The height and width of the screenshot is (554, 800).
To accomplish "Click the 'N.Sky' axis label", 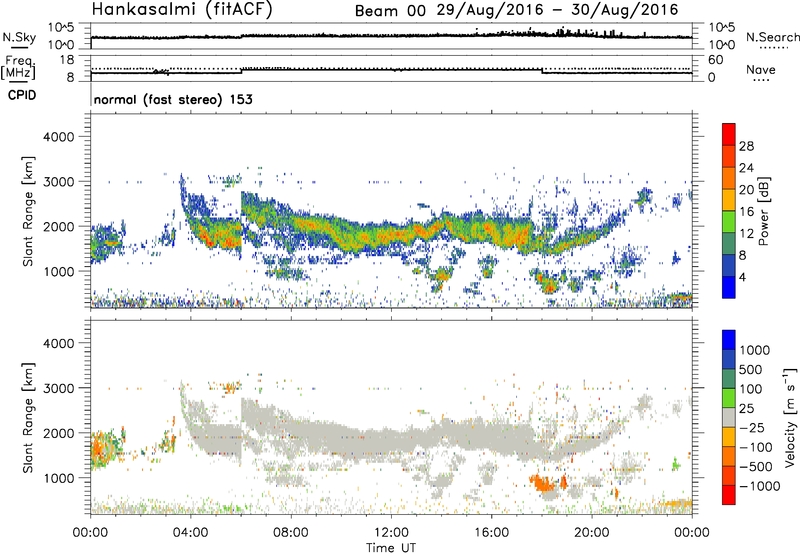I will pos(19,37).
